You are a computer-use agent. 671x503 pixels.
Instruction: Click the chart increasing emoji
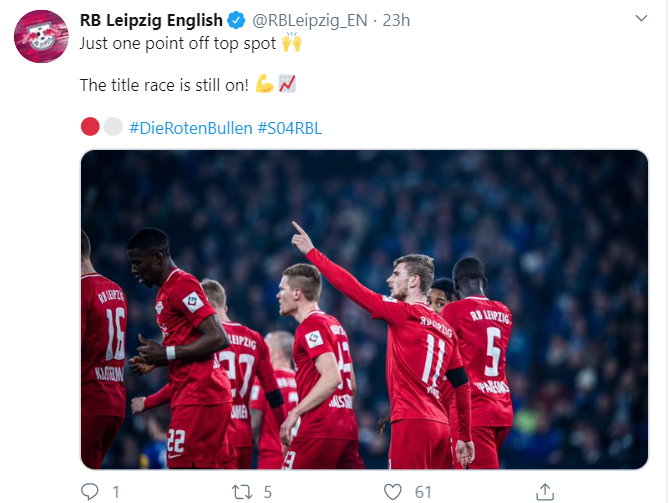287,83
